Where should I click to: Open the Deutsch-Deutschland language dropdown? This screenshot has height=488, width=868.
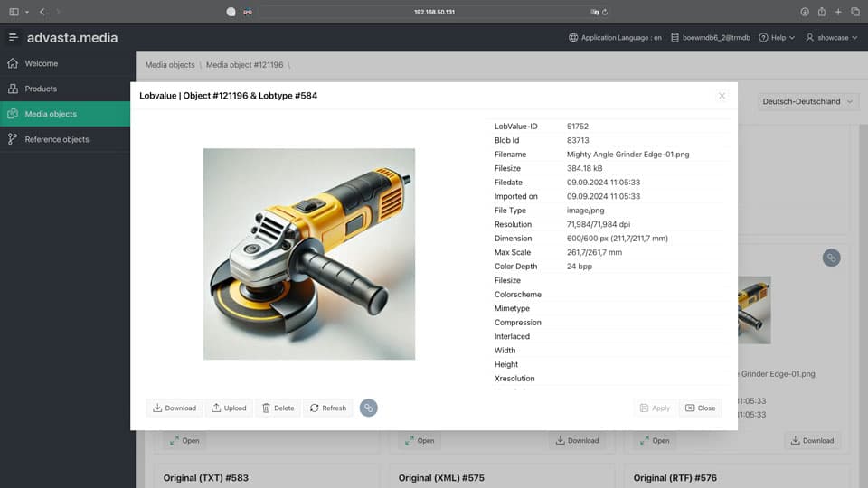[x=807, y=102]
